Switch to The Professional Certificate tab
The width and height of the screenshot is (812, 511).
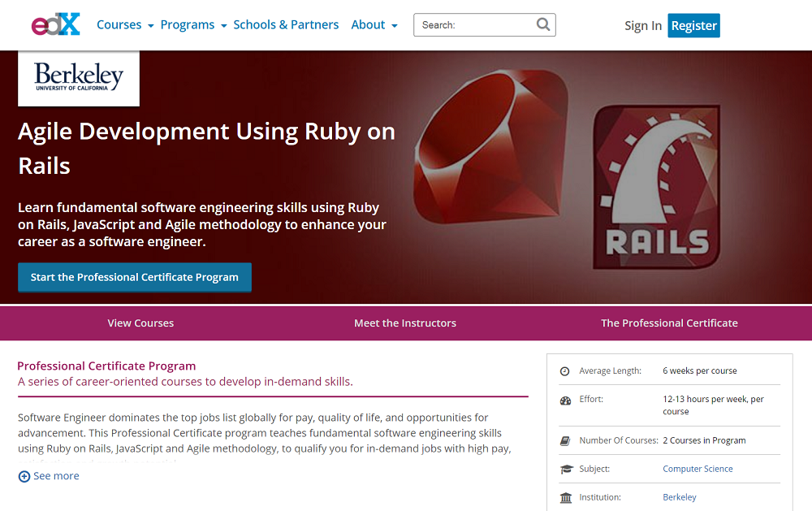[669, 323]
